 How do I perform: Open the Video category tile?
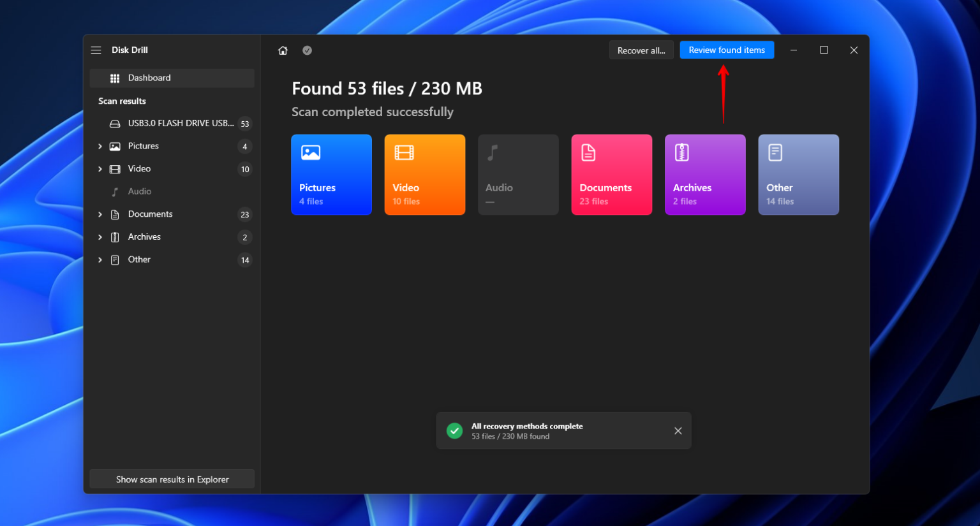click(424, 174)
